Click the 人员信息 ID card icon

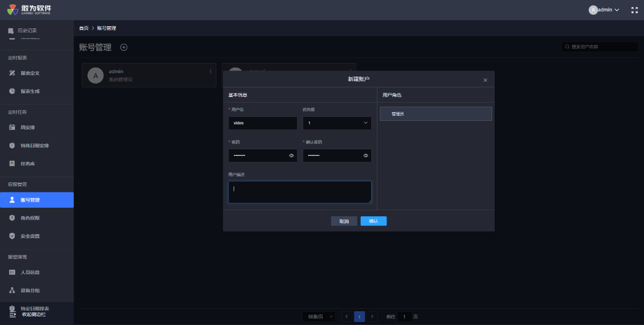click(x=12, y=272)
